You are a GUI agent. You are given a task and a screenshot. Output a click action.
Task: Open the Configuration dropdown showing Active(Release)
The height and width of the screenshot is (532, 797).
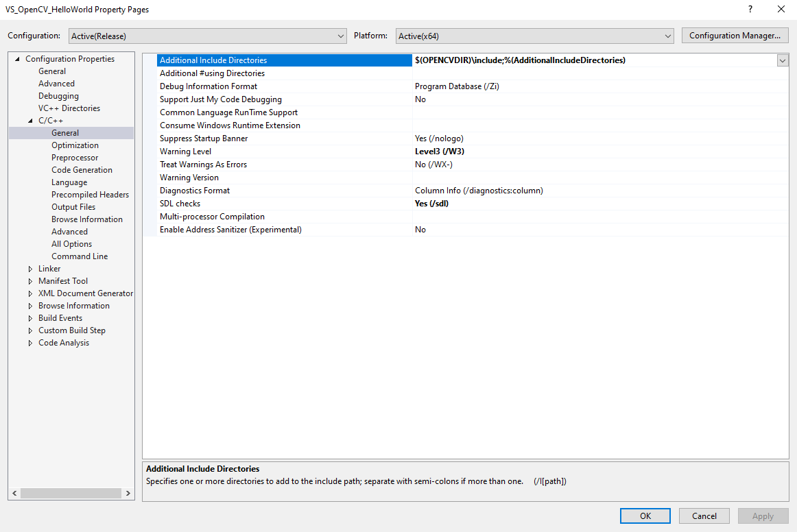click(207, 36)
